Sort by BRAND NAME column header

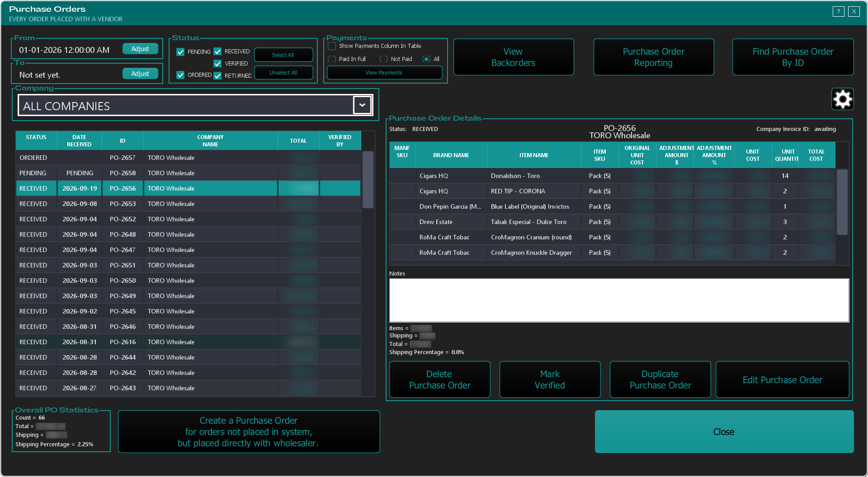tap(451, 155)
